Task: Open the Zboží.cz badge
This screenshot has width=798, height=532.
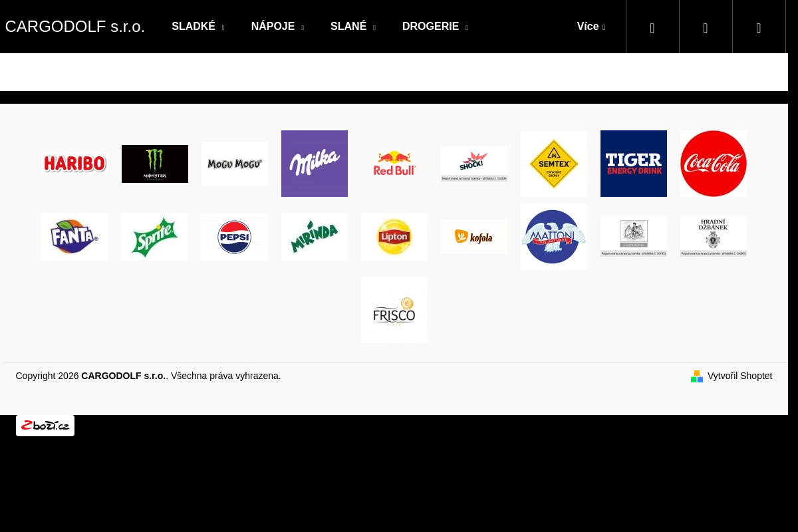Action: coord(45,426)
